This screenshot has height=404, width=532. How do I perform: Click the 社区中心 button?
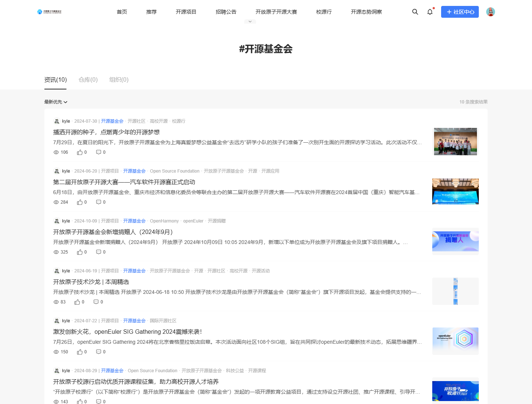pyautogui.click(x=460, y=12)
